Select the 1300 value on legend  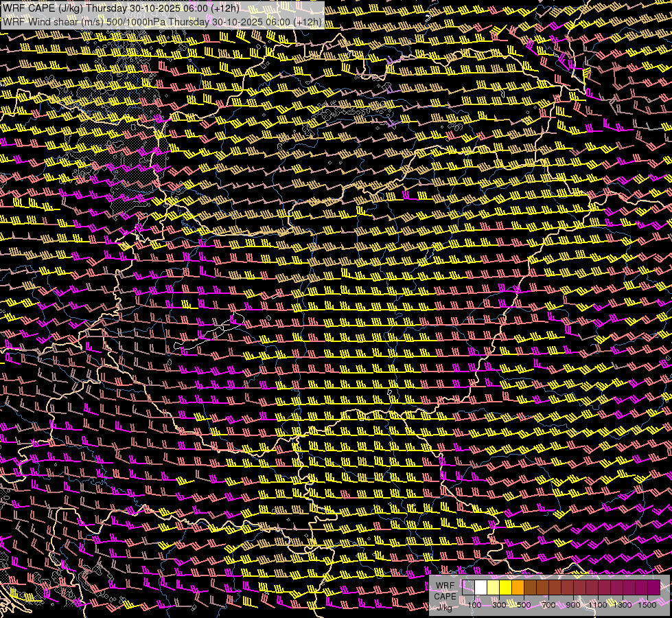[x=623, y=605]
